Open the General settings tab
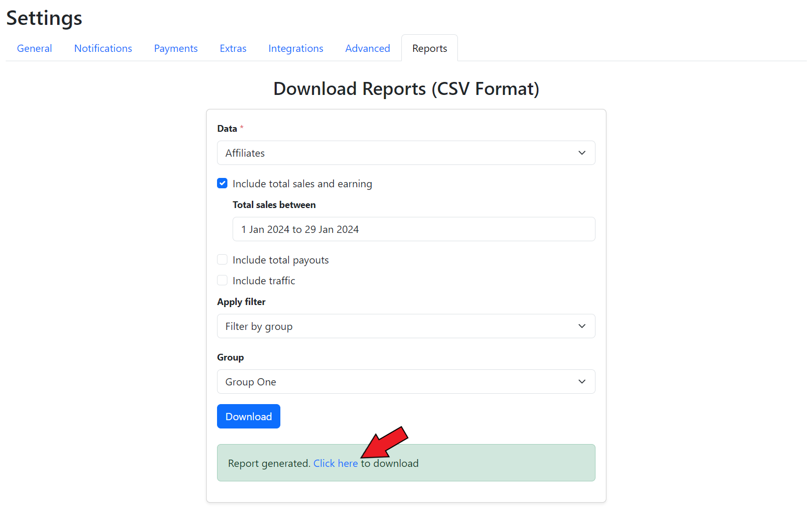 click(34, 48)
